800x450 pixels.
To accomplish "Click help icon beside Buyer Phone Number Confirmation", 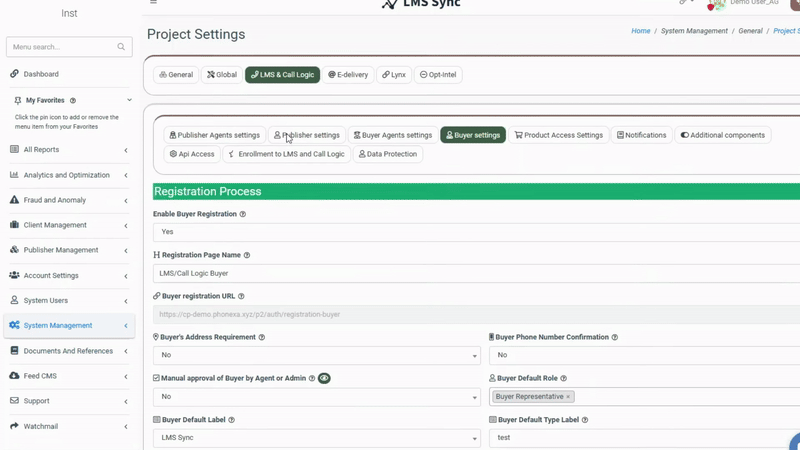I will (614, 337).
